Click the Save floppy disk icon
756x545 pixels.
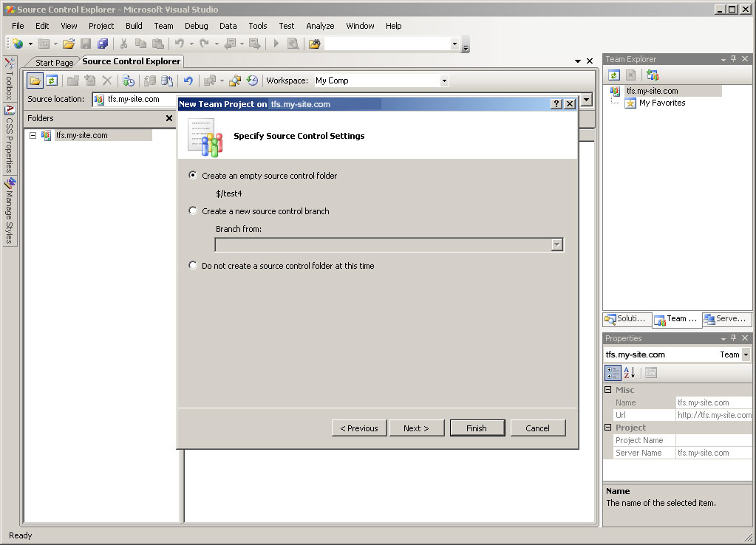click(86, 44)
